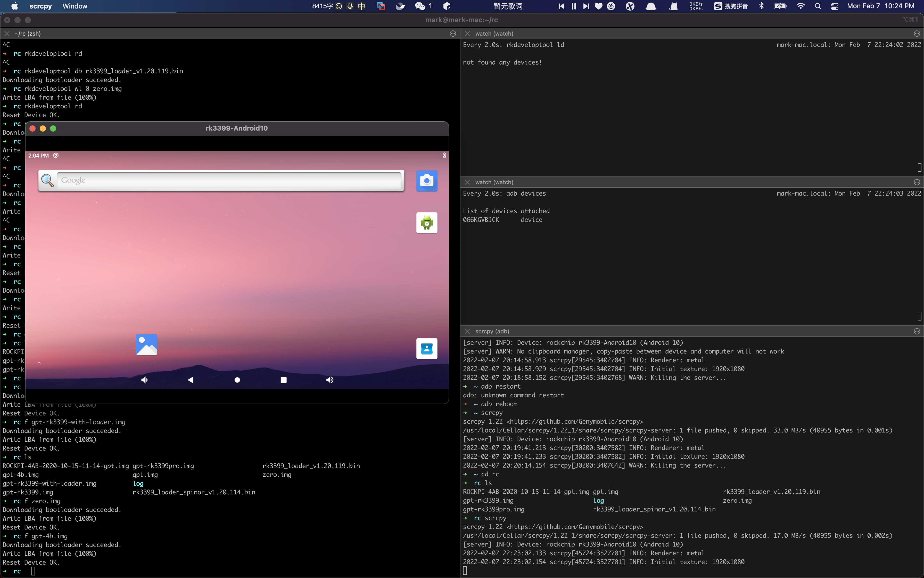Click the 'rc f gpt-4b.img' command line
The height and width of the screenshot is (578, 924).
40,536
